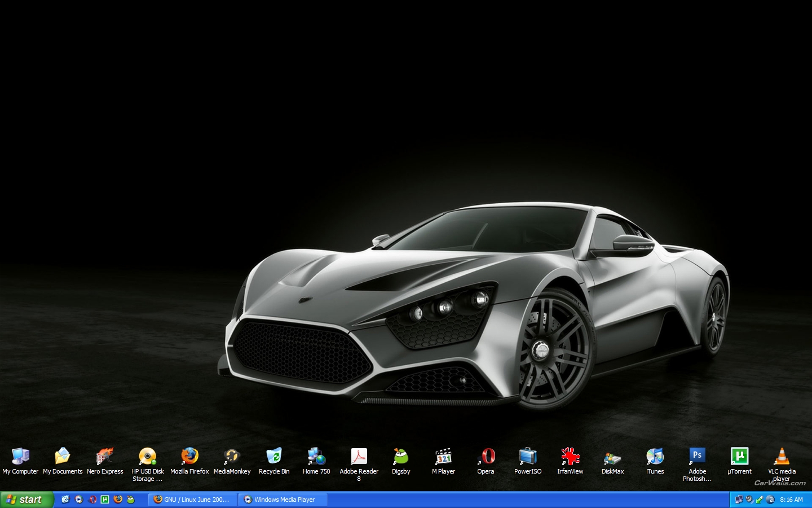Select the My Computer desktop icon
The image size is (812, 508).
(20, 457)
